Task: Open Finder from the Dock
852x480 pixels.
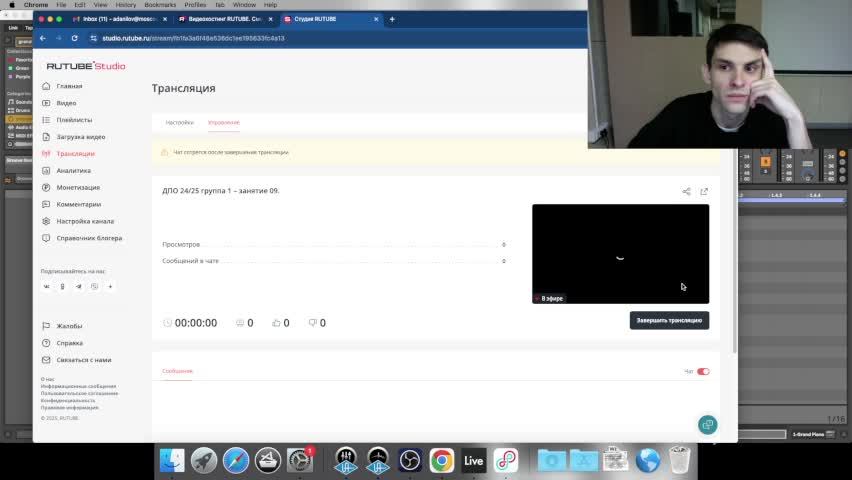Action: pos(172,460)
